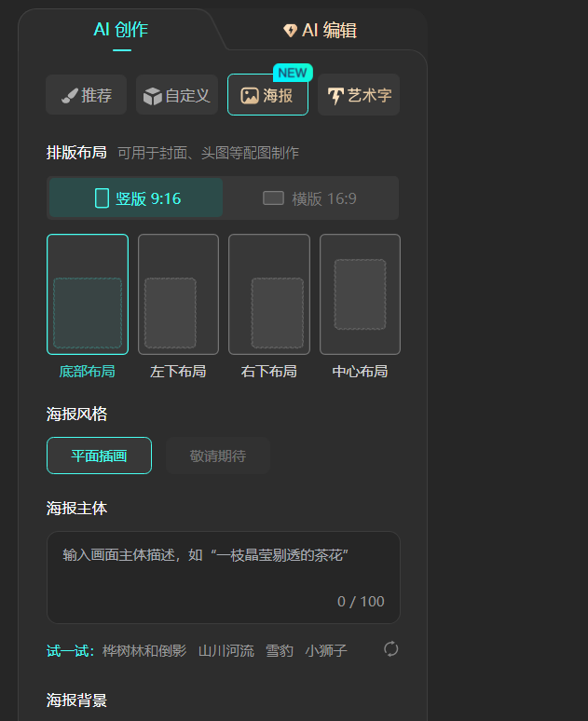The image size is (588, 721).
Task: Select the 自定义 cube mode button
Action: (177, 95)
